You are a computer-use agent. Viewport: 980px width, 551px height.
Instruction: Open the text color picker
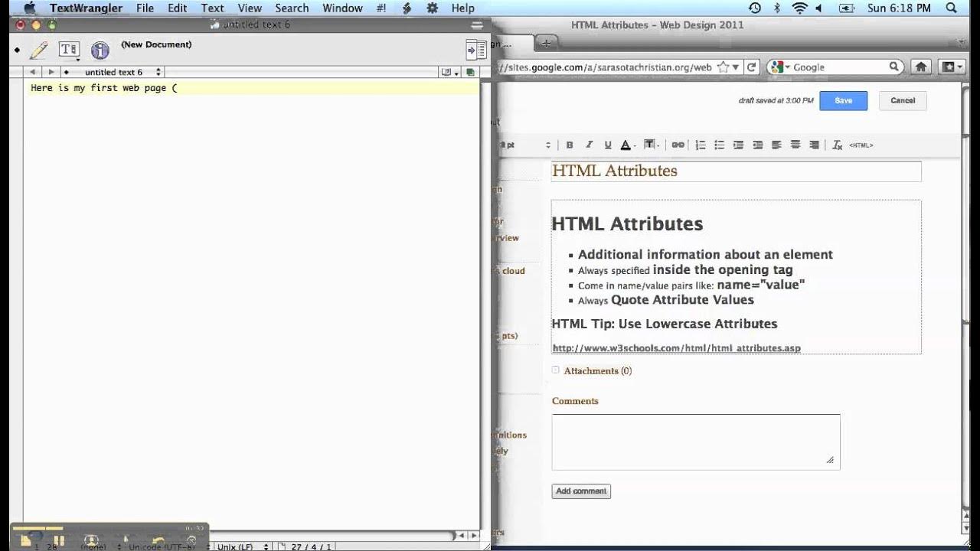click(628, 145)
